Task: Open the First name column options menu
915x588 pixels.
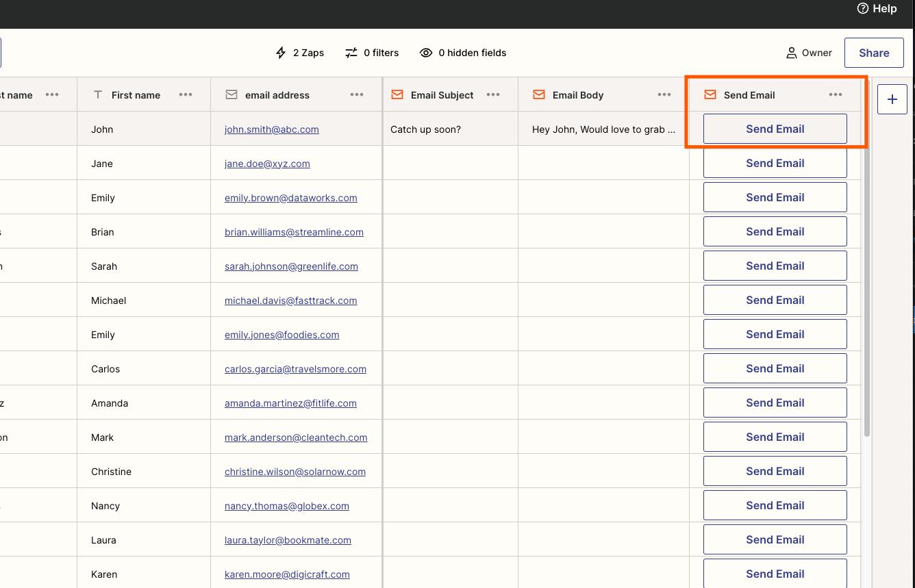Action: coord(185,95)
